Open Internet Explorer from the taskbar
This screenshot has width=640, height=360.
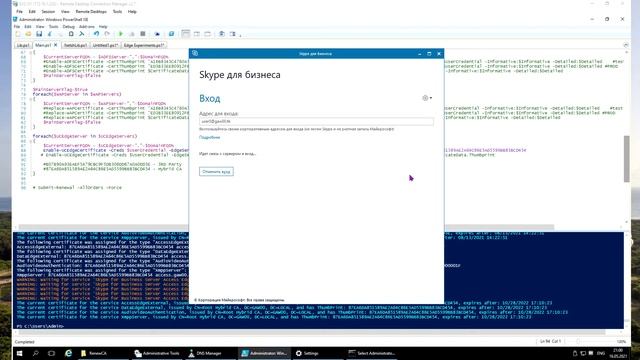pyautogui.click(x=68, y=353)
